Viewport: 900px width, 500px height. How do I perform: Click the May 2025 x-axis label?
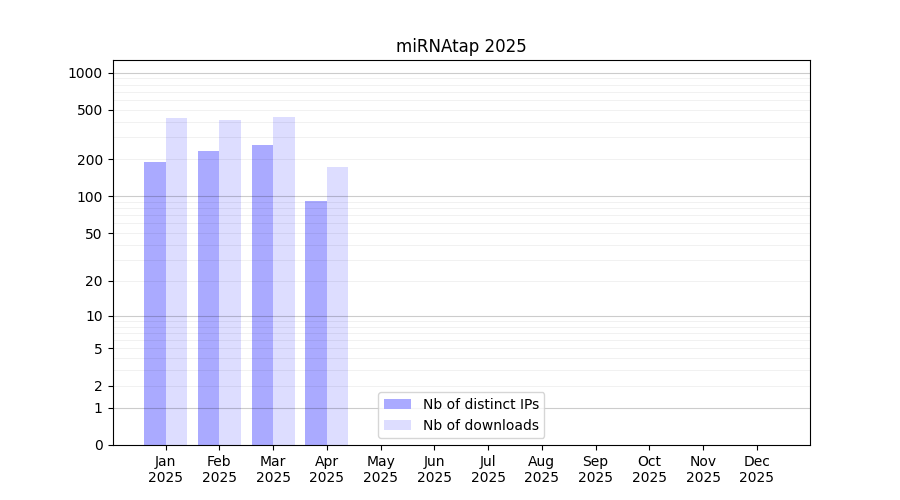click(x=381, y=469)
